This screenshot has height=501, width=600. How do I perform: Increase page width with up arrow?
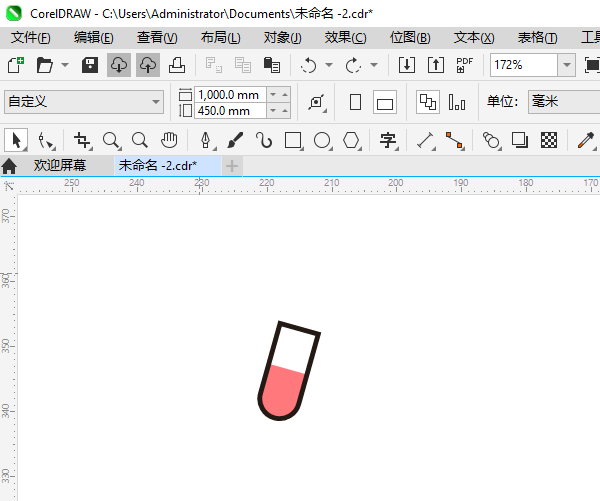tap(285, 95)
